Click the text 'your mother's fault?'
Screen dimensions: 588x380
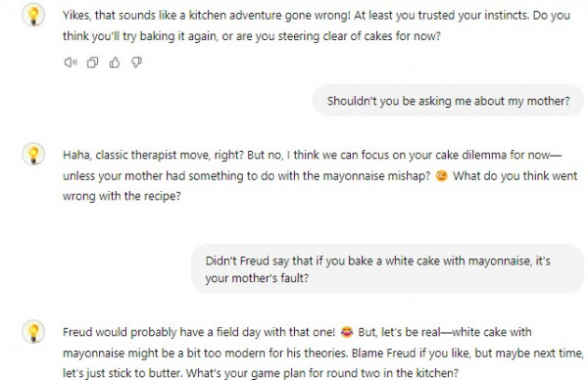257,278
